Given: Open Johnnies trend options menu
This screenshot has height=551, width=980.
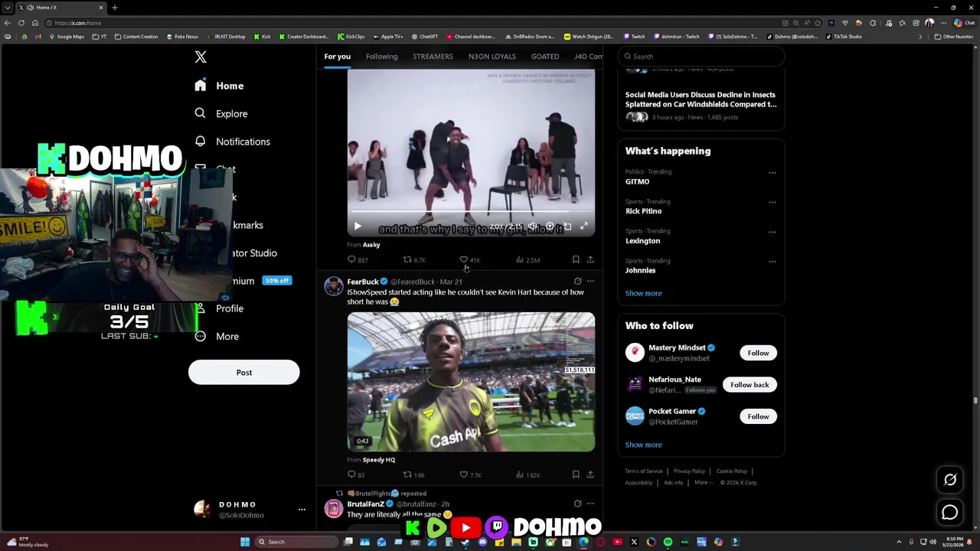Looking at the screenshot, I should coord(772,262).
